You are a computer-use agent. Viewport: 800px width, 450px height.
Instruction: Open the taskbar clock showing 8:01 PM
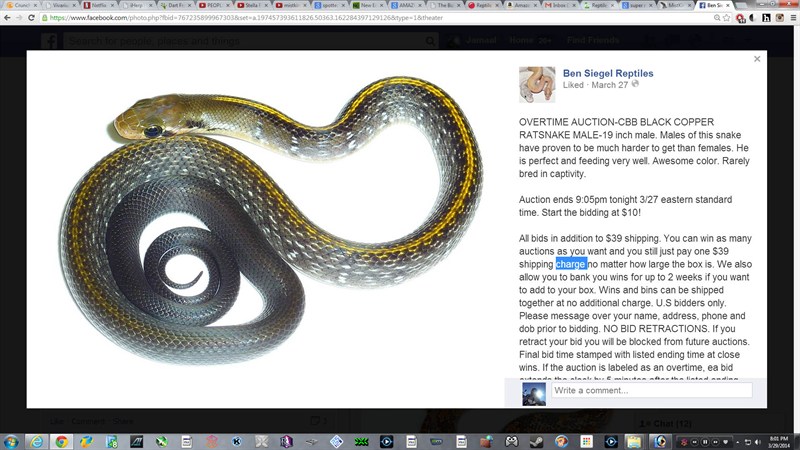tap(779, 442)
